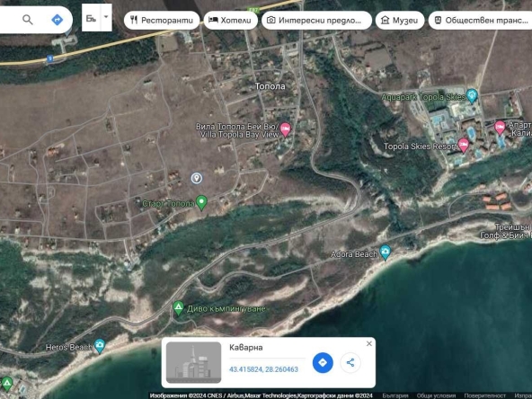Filter by Ресторанти chip
532x399 pixels.
pos(162,21)
